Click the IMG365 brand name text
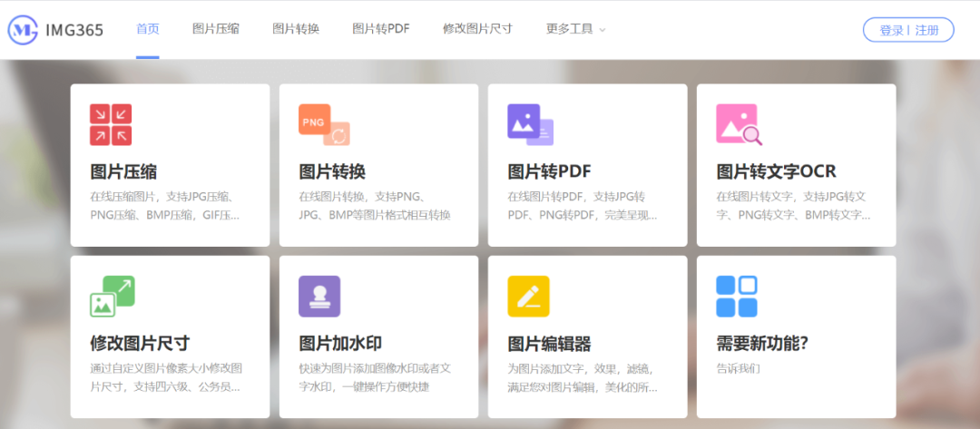980x429 pixels. (x=74, y=30)
